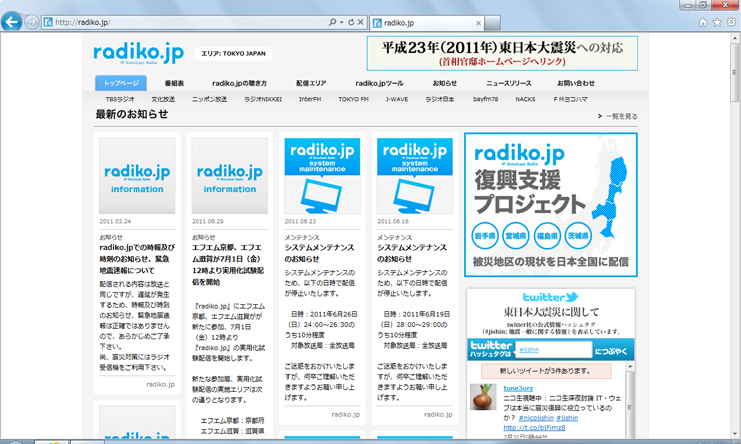This screenshot has height=444, width=741.
Task: Open a new blank tab
Action: click(x=492, y=23)
